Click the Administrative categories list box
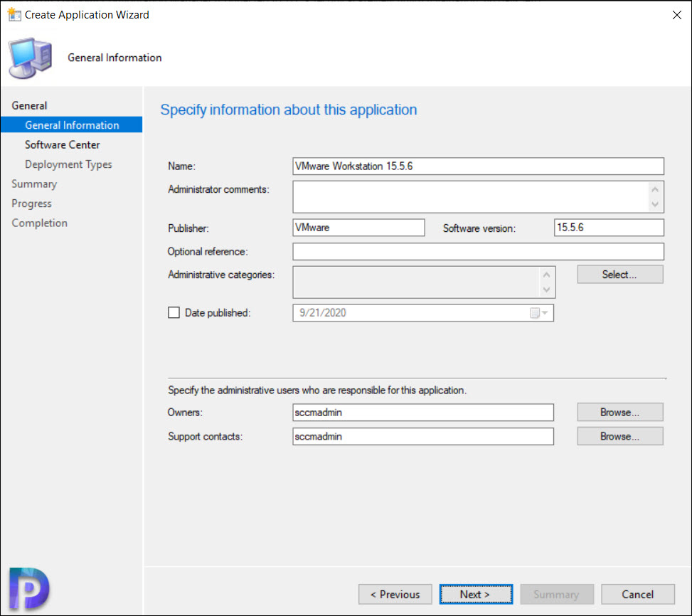Image resolution: width=692 pixels, height=616 pixels. click(424, 282)
